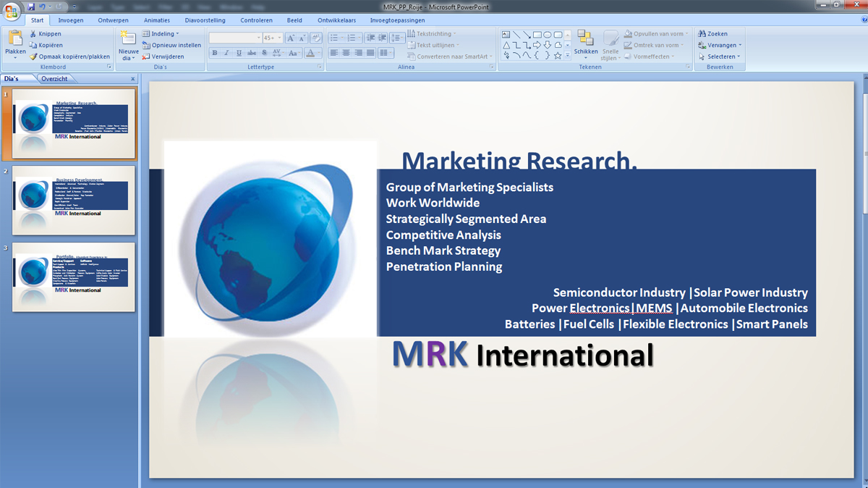Save presentation via quick access toolbar
This screenshot has height=488, width=868.
click(x=31, y=7)
